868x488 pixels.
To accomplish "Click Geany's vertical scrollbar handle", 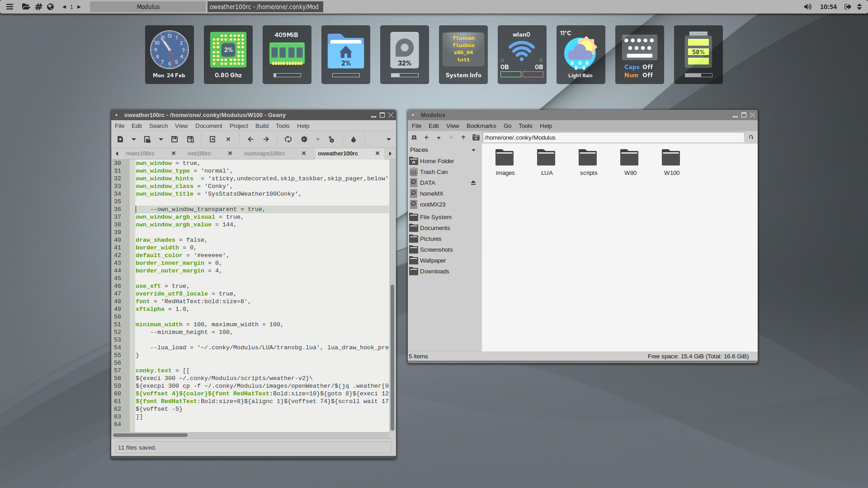I will (x=392, y=357).
